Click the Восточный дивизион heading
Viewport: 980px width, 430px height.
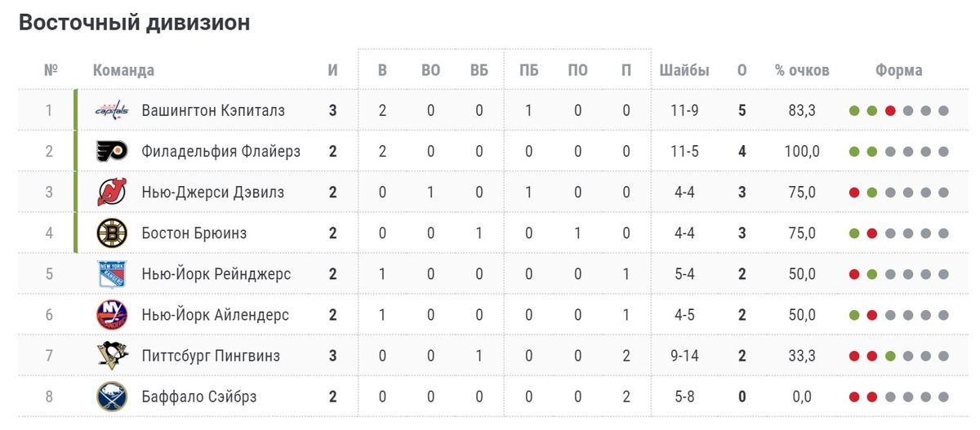[x=134, y=23]
